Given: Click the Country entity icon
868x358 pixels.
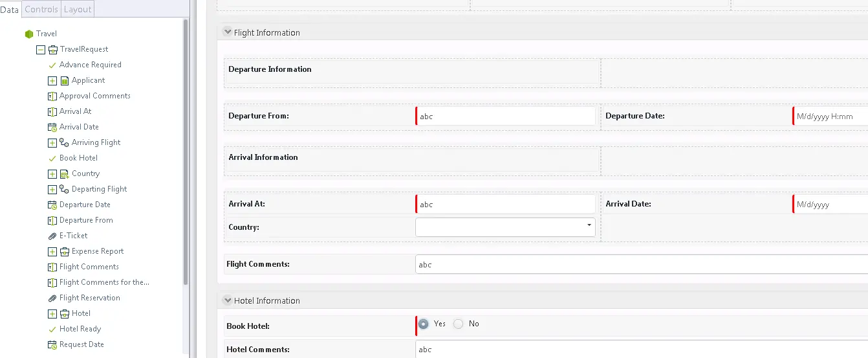Looking at the screenshot, I should [x=65, y=173].
